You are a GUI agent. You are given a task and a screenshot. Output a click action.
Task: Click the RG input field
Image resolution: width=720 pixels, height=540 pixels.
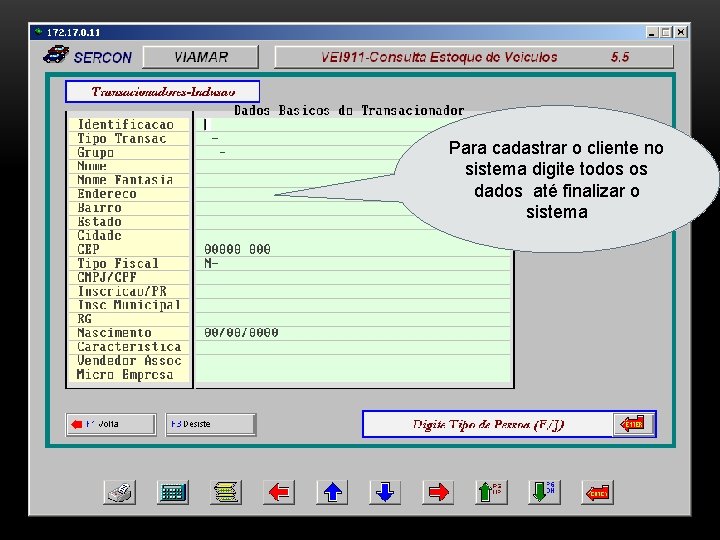pos(354,319)
